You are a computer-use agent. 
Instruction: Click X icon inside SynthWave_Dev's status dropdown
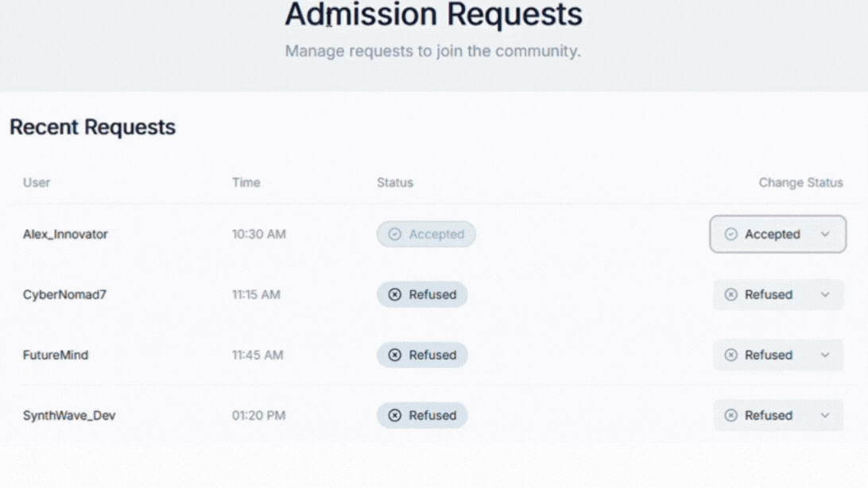(730, 415)
